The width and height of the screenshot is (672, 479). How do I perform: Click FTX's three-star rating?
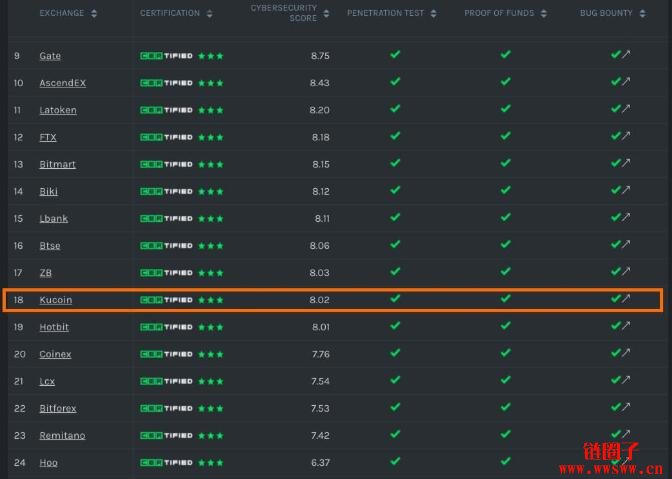(211, 138)
